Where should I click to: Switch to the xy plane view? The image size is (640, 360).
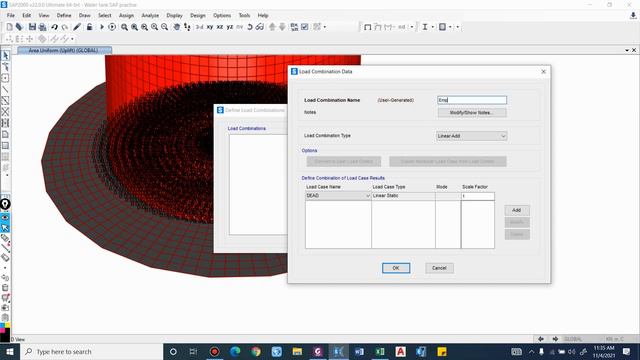point(210,27)
